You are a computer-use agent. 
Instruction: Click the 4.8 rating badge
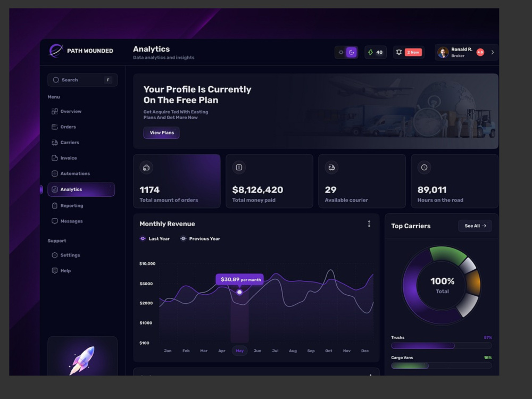point(480,52)
